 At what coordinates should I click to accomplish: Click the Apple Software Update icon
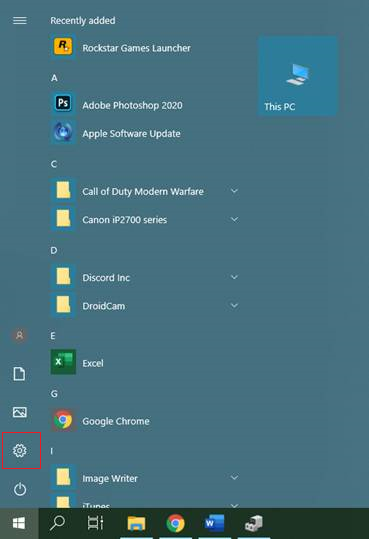click(x=63, y=132)
